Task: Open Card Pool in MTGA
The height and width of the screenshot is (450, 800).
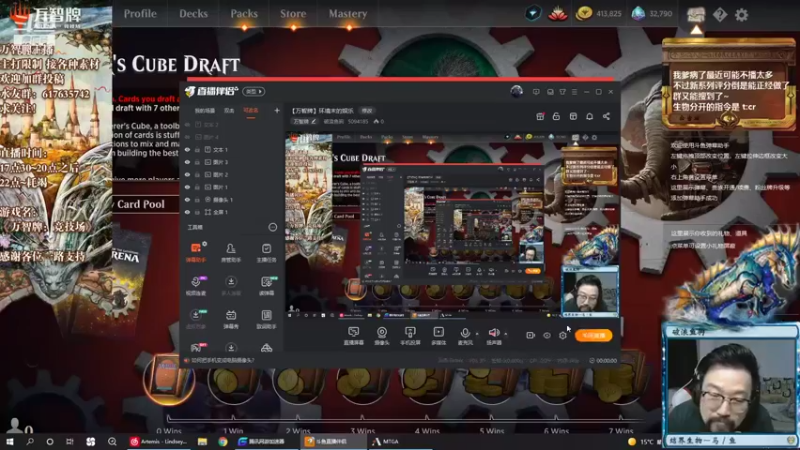Action: click(141, 204)
